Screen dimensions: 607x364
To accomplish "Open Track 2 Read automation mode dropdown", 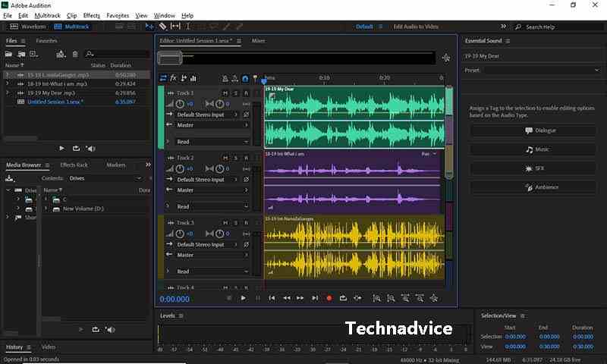I will click(x=212, y=206).
